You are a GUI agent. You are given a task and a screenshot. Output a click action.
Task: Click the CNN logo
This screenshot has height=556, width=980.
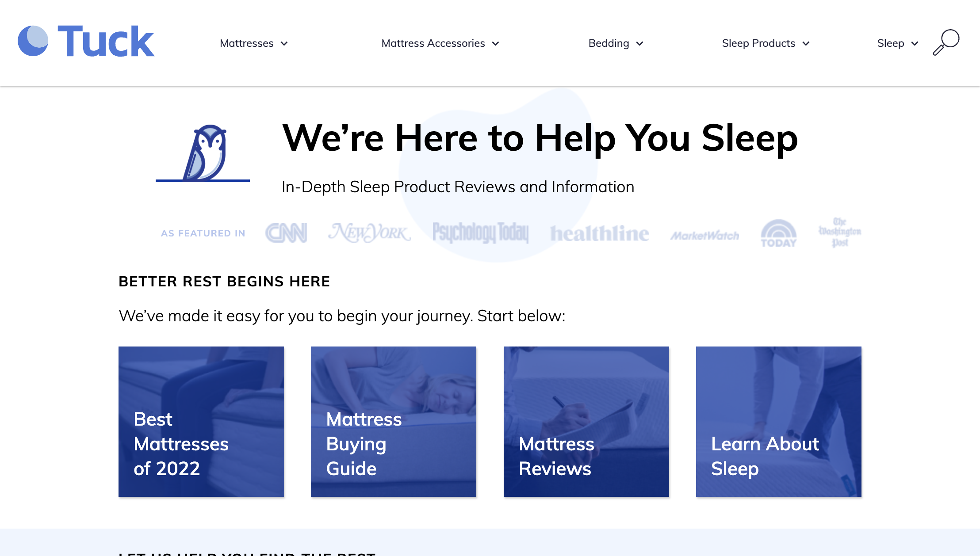point(286,233)
